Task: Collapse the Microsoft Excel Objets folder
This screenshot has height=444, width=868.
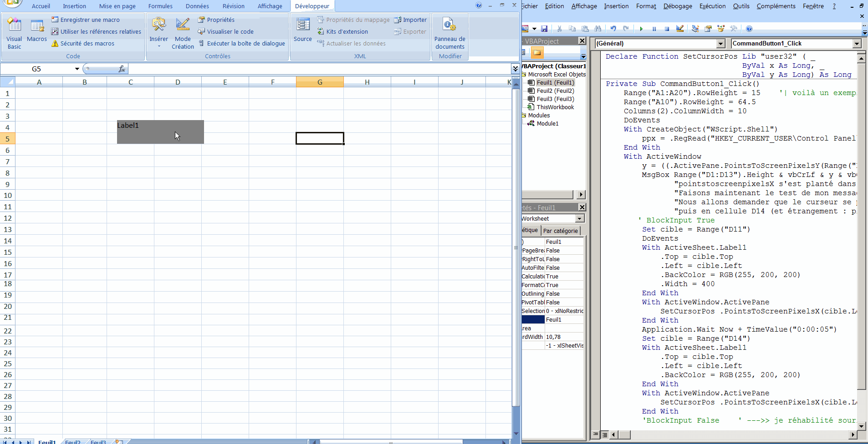Action: click(524, 74)
